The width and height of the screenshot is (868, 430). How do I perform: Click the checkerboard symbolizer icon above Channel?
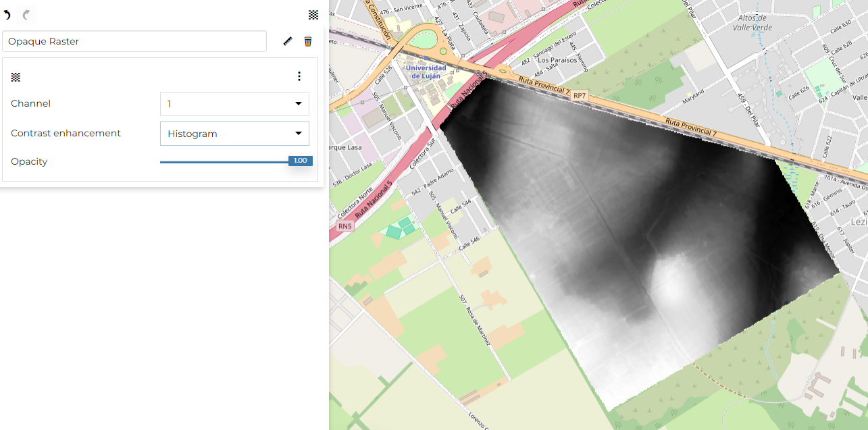click(16, 77)
